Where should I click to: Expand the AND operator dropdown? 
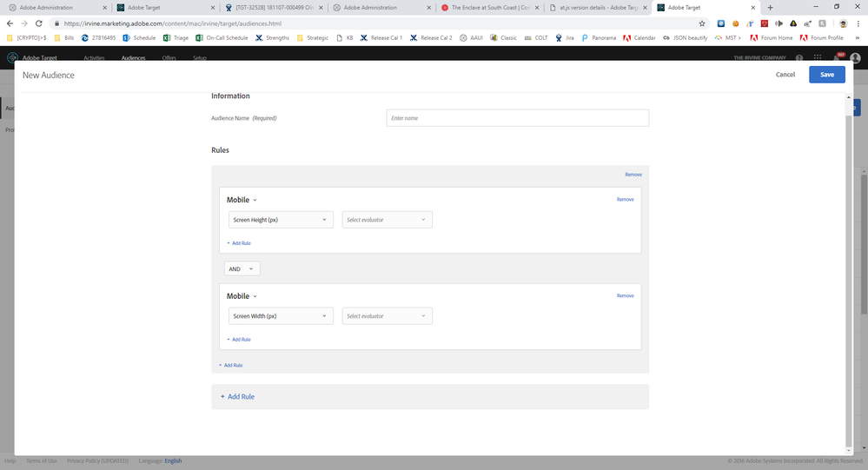242,269
